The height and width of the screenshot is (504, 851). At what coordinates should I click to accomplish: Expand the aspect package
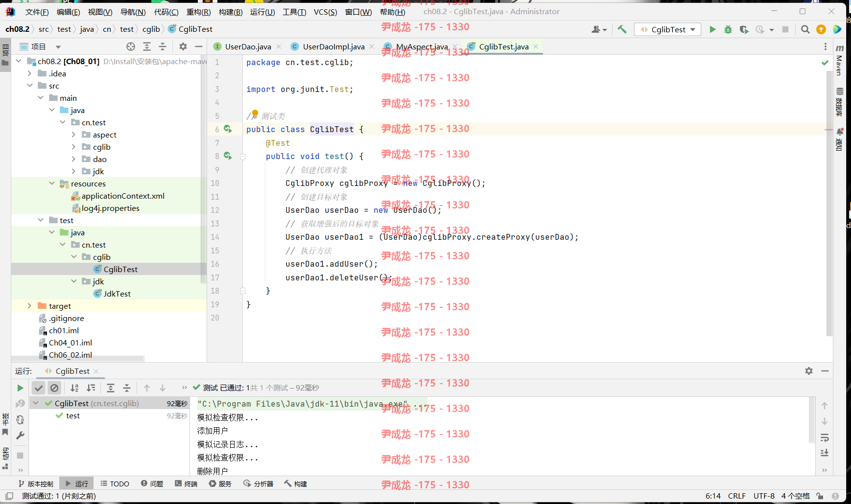(73, 135)
